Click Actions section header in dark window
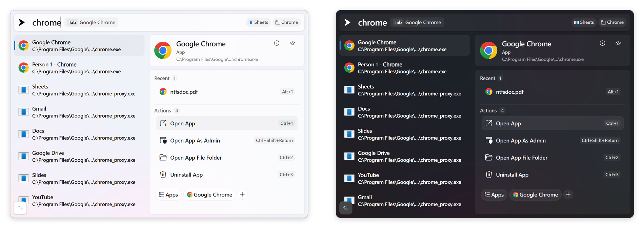The height and width of the screenshot is (228, 644). click(x=488, y=110)
